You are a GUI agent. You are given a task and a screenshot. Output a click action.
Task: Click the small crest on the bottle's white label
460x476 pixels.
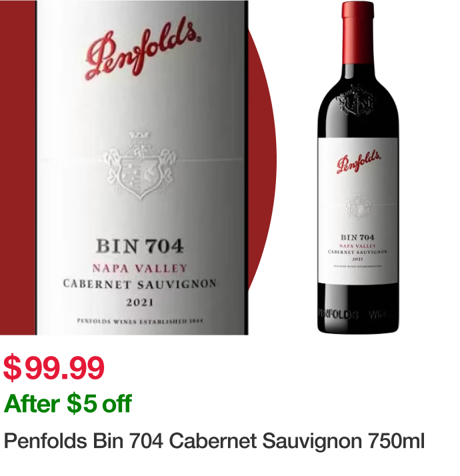click(357, 206)
